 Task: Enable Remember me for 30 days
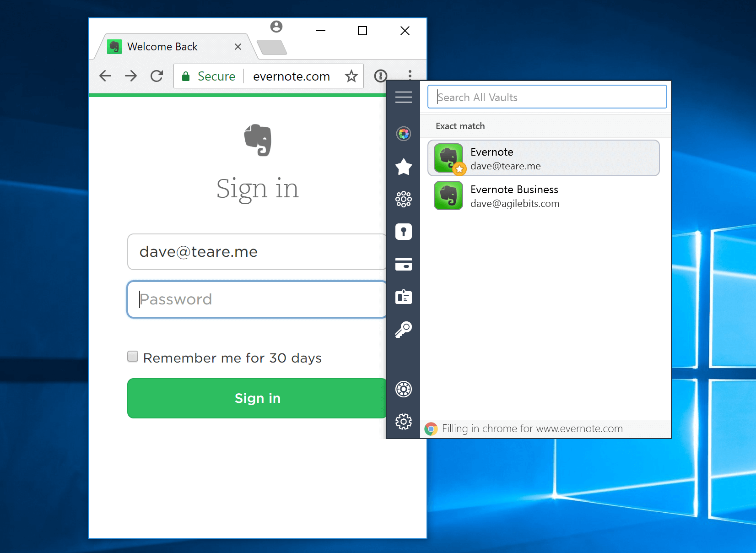[x=132, y=356]
